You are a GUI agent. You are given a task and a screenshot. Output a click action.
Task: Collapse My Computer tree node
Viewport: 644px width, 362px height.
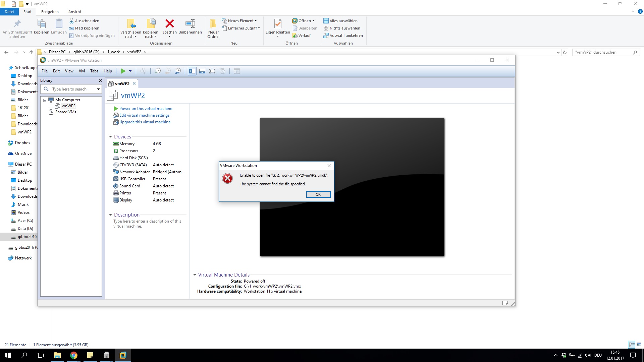pos(45,100)
